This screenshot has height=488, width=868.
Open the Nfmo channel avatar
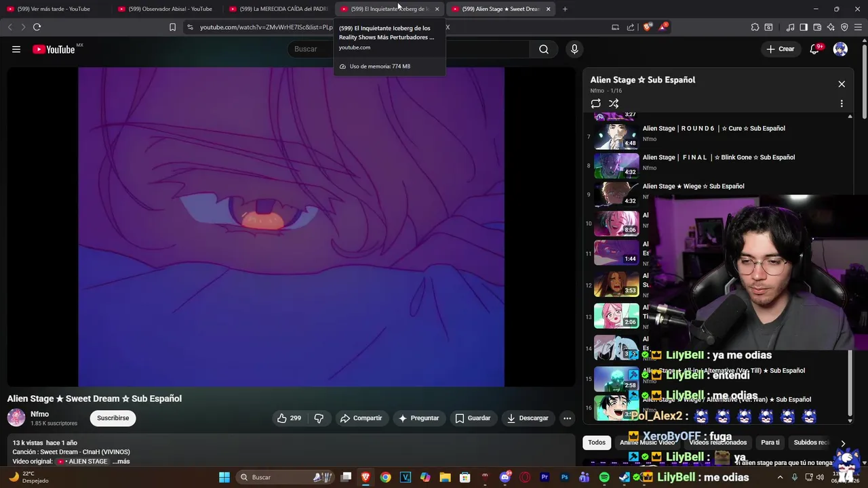[16, 418]
